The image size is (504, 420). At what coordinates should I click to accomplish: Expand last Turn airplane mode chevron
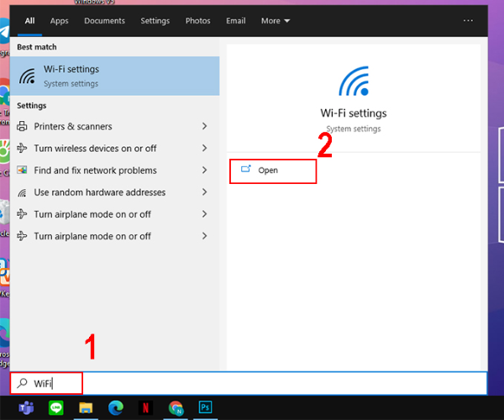tap(204, 236)
